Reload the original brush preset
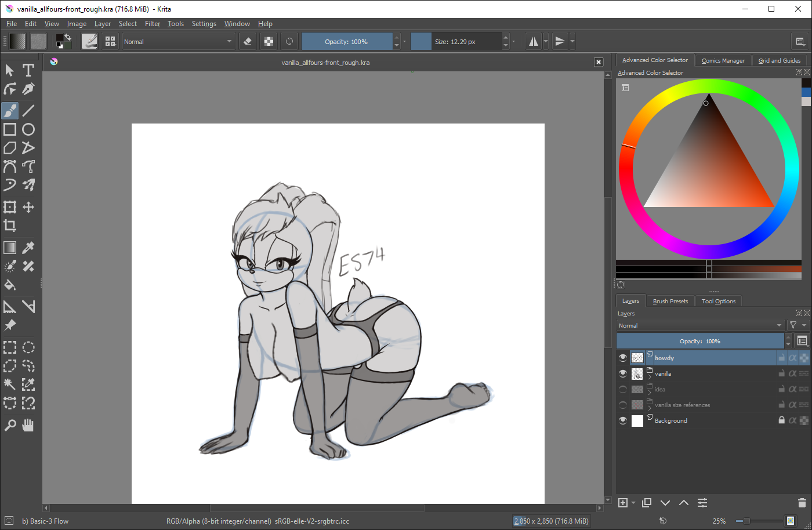 click(x=289, y=41)
